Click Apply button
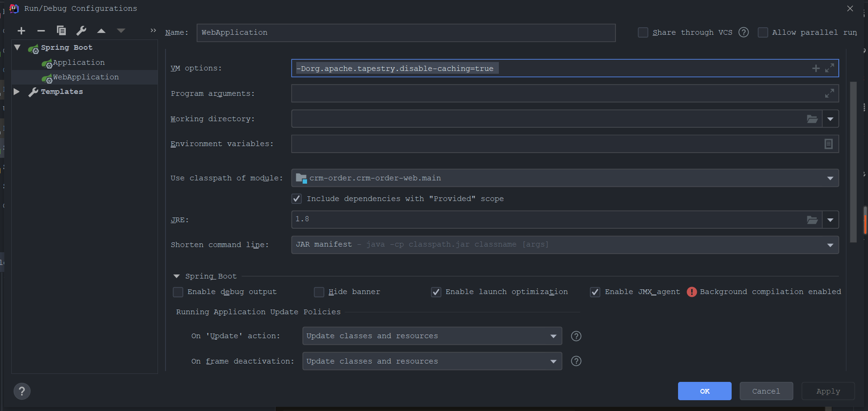868x411 pixels. [x=828, y=391]
